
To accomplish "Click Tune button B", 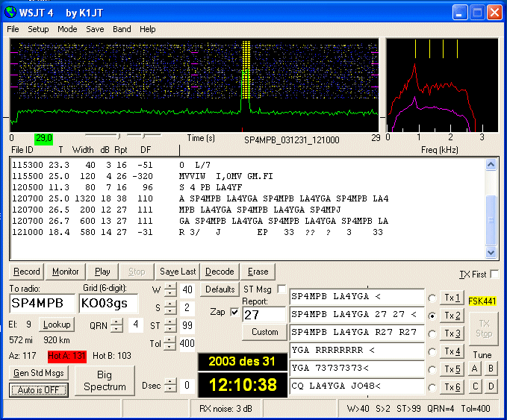I will (491, 369).
